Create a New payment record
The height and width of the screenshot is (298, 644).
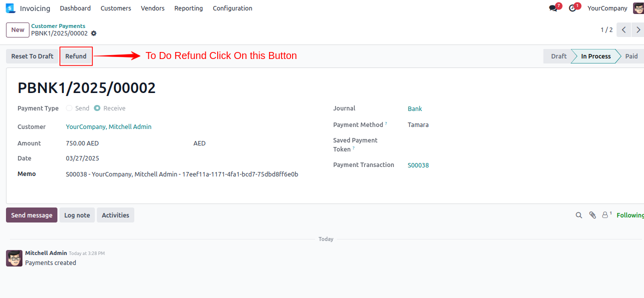17,30
